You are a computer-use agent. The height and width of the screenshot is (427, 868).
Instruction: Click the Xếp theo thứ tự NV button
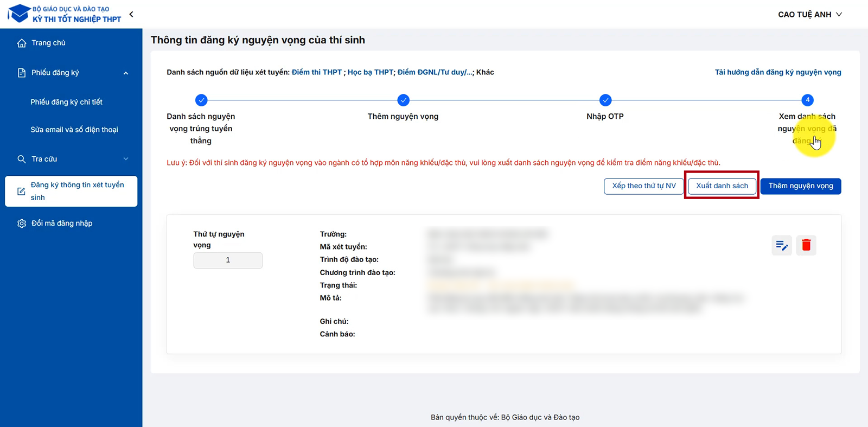[x=643, y=186]
